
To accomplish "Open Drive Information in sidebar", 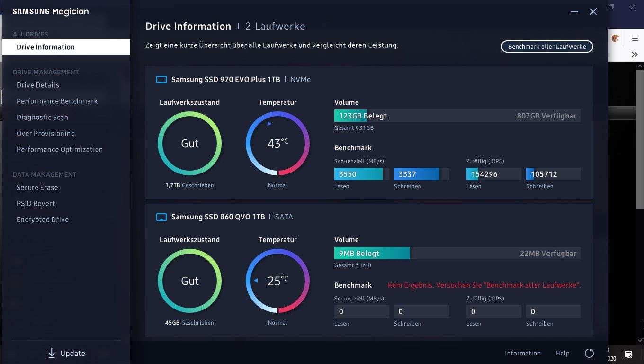I will point(45,47).
